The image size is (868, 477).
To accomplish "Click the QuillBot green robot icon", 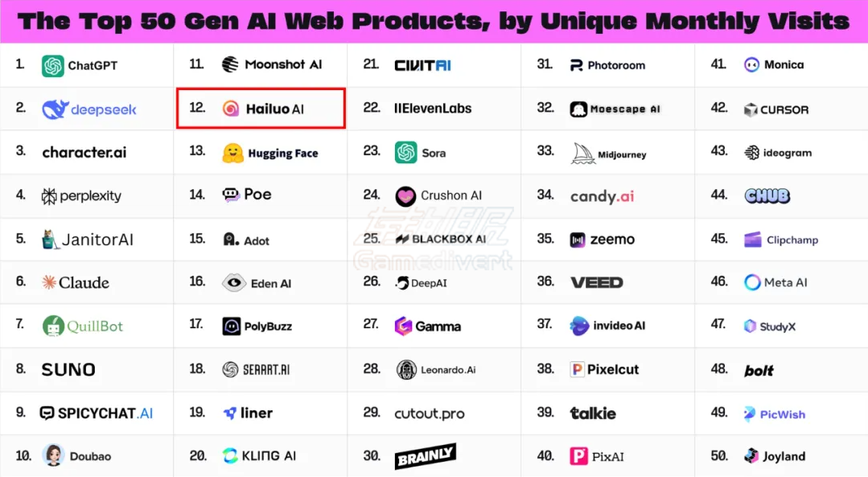I will [53, 326].
